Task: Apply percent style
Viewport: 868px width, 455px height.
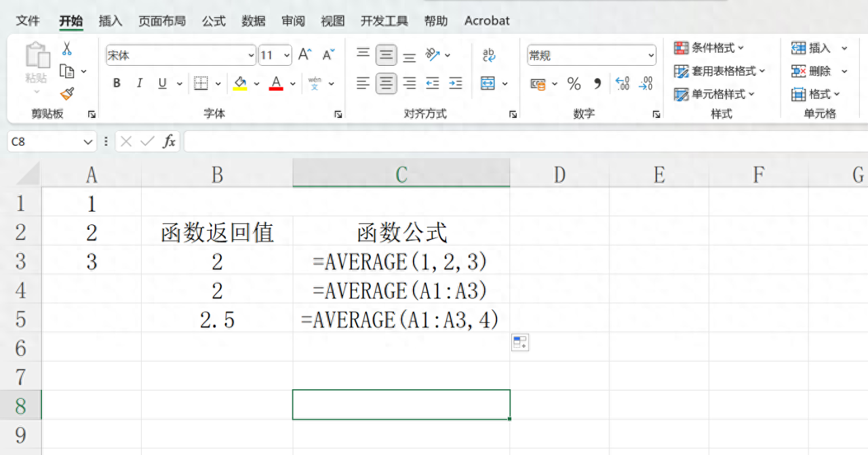Action: [574, 84]
